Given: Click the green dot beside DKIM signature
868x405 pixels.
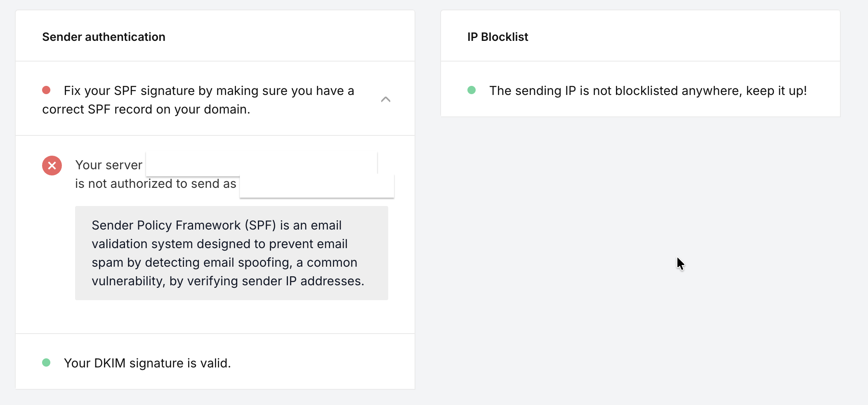Looking at the screenshot, I should [46, 362].
